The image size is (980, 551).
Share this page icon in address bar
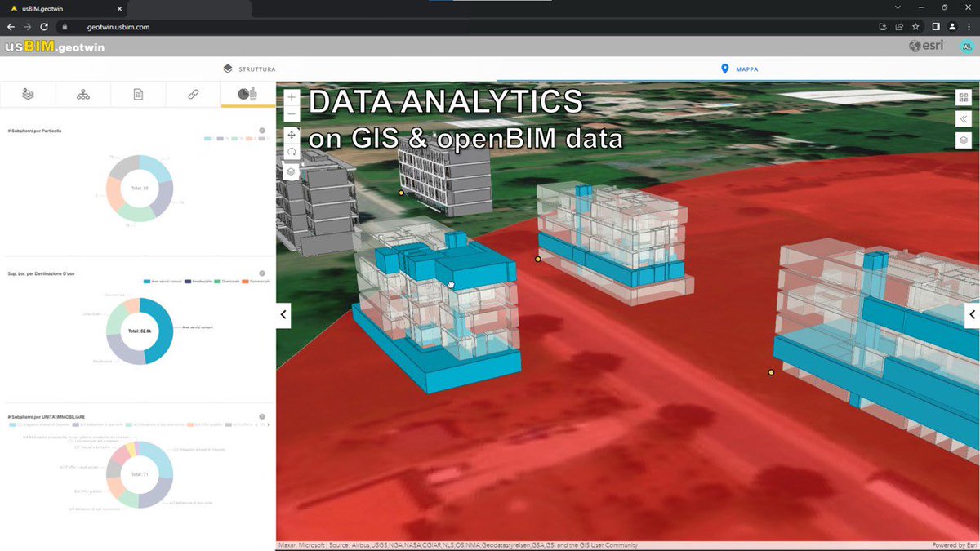(899, 26)
